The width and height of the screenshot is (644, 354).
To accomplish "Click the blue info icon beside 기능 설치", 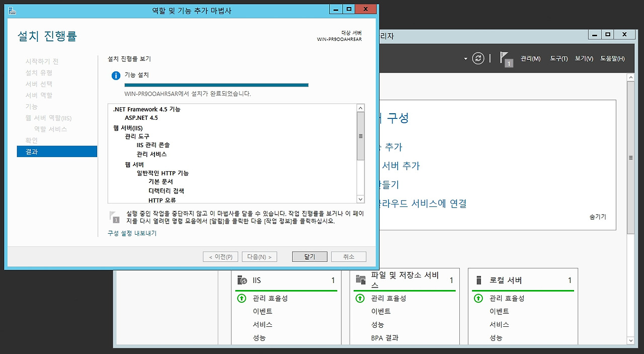I will tap(116, 76).
